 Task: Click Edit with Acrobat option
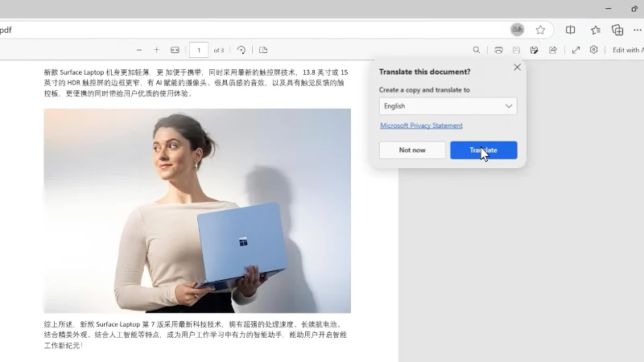[628, 50]
